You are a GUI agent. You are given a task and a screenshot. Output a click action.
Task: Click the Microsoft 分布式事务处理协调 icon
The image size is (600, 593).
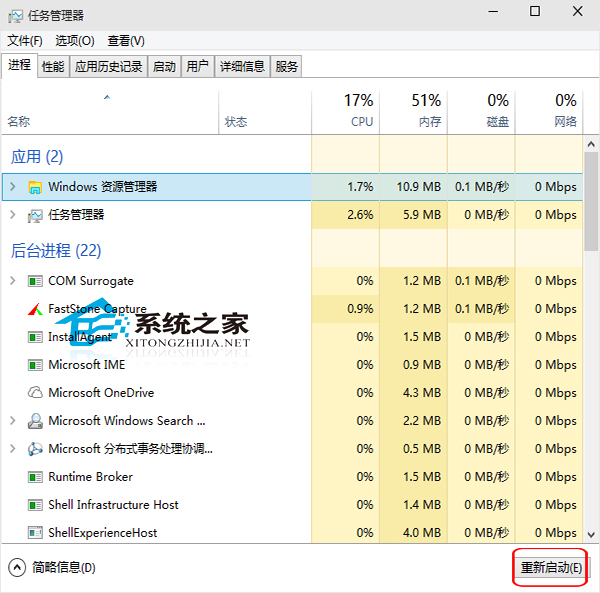tap(35, 449)
